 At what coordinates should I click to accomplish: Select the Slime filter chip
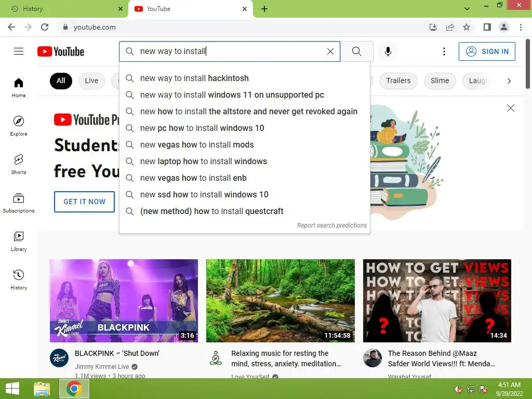coord(440,81)
